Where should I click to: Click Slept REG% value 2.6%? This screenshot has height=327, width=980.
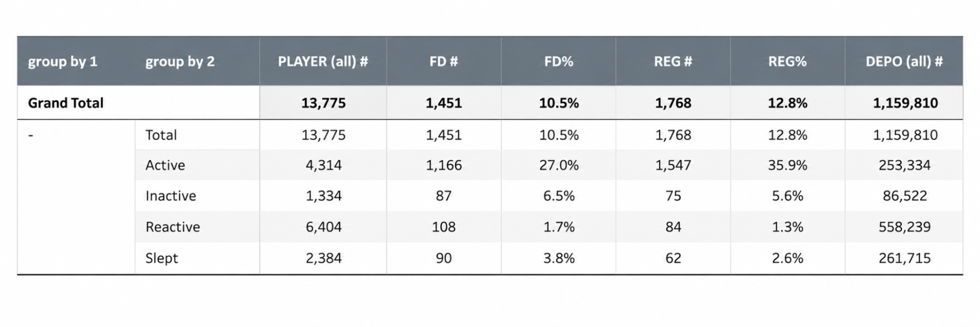787,258
